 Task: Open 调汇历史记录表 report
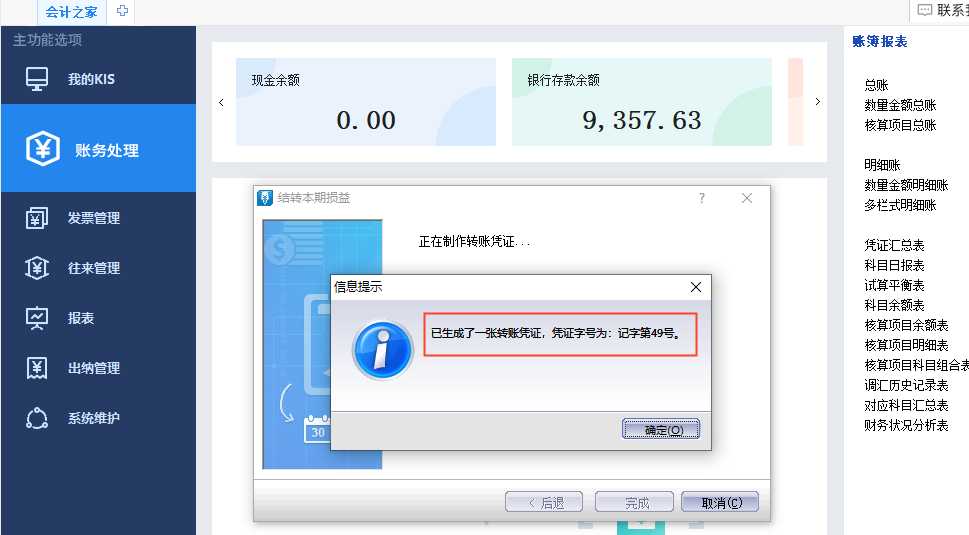click(906, 385)
